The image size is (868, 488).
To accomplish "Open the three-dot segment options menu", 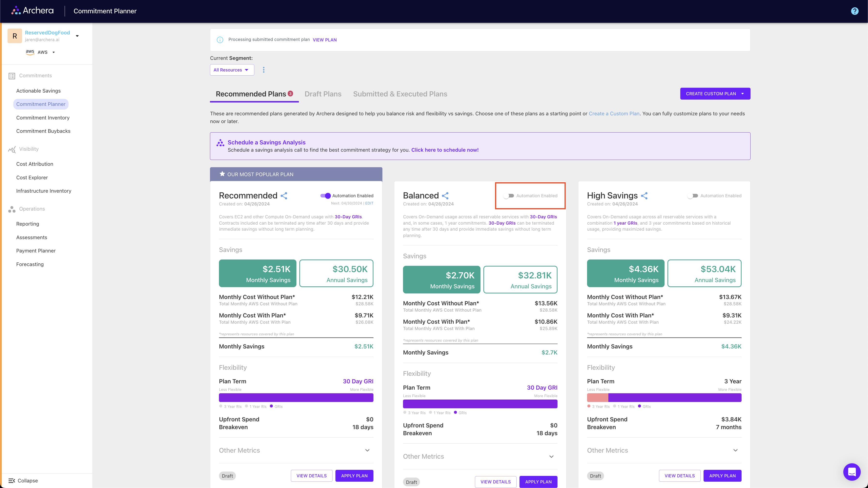I will click(x=263, y=70).
